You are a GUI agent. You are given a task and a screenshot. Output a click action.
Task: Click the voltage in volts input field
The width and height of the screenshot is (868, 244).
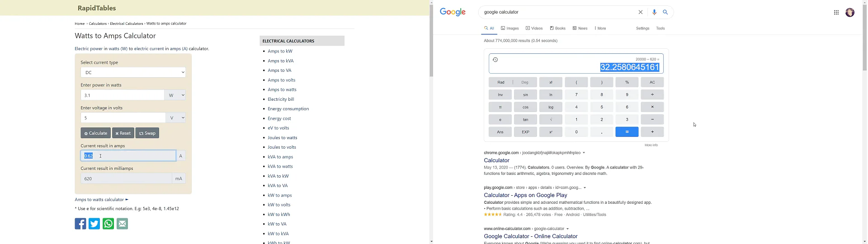pyautogui.click(x=123, y=117)
